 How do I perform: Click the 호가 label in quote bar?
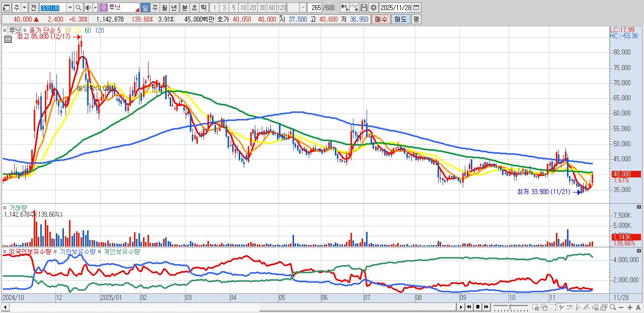223,19
